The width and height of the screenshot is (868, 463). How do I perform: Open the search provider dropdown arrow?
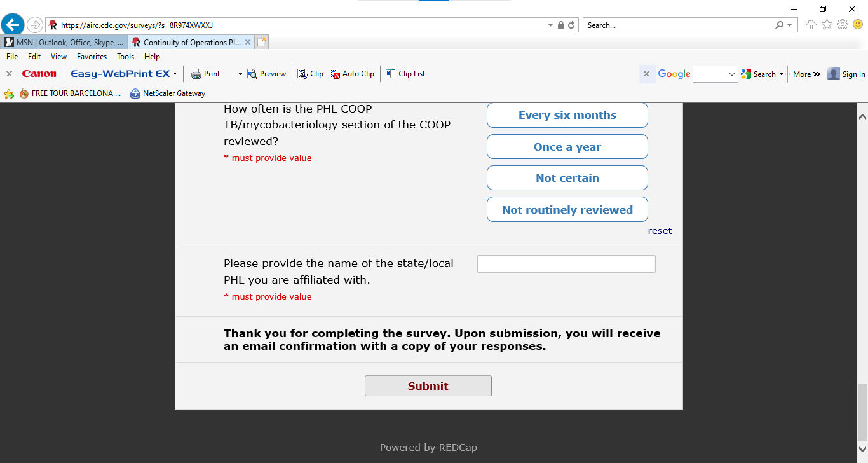[790, 25]
